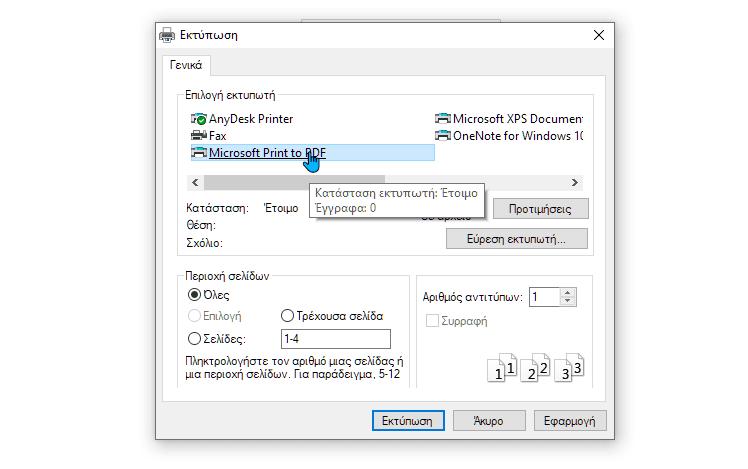
Task: Click the Άκυρο button
Action: click(x=489, y=421)
